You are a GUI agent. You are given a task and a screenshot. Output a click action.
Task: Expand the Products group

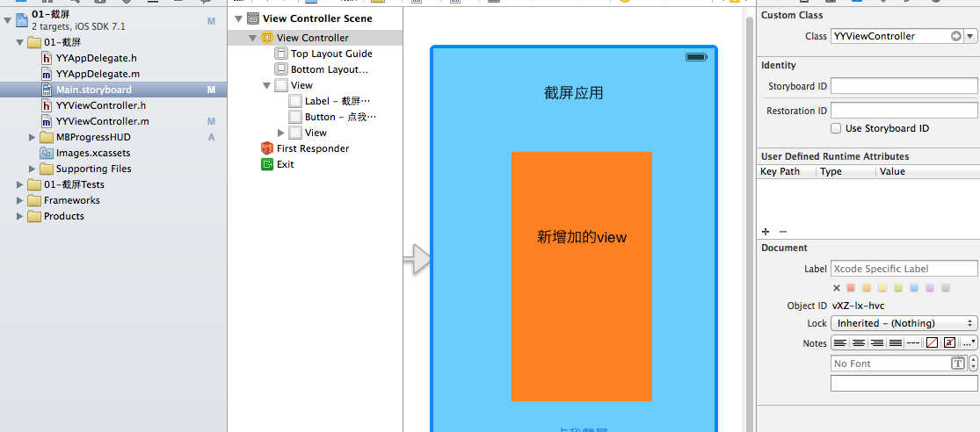coord(20,216)
